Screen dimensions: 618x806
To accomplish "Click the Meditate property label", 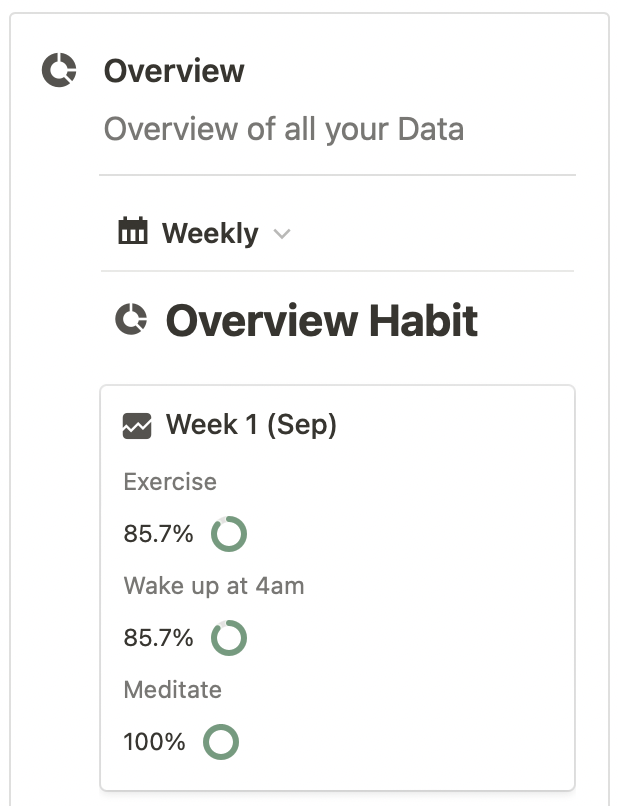I will [x=173, y=690].
